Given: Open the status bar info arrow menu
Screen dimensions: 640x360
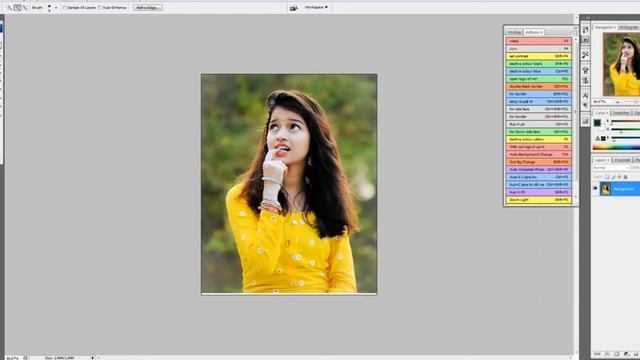Looking at the screenshot, I should [93, 358].
